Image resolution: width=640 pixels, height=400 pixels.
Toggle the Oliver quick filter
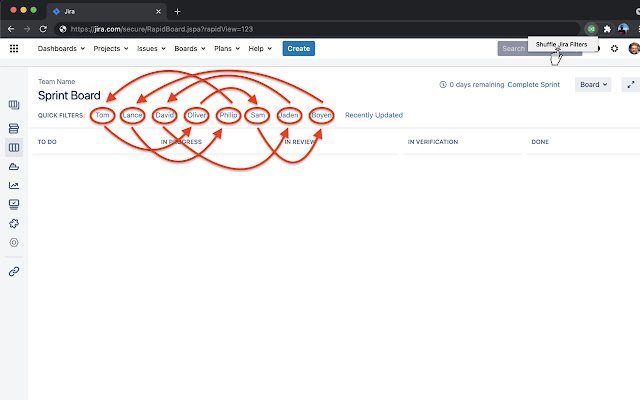(x=196, y=115)
